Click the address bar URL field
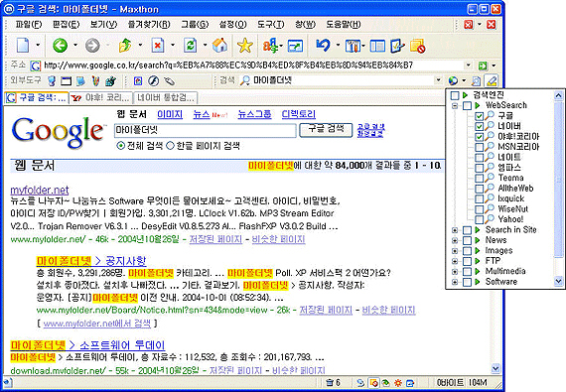Image resolution: width=566 pixels, height=392 pixels. pyautogui.click(x=252, y=65)
